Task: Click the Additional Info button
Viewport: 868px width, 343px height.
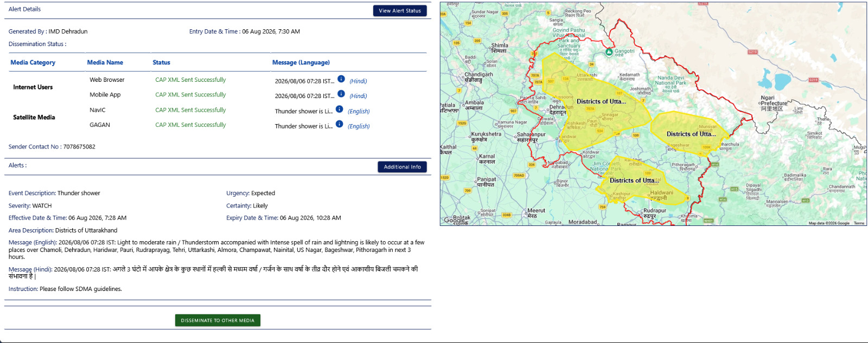Action: pos(402,167)
